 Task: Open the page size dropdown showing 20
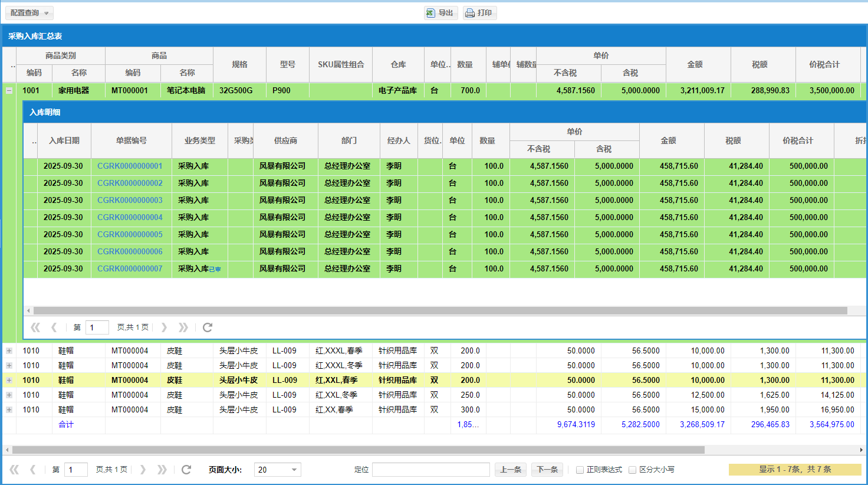pos(294,470)
